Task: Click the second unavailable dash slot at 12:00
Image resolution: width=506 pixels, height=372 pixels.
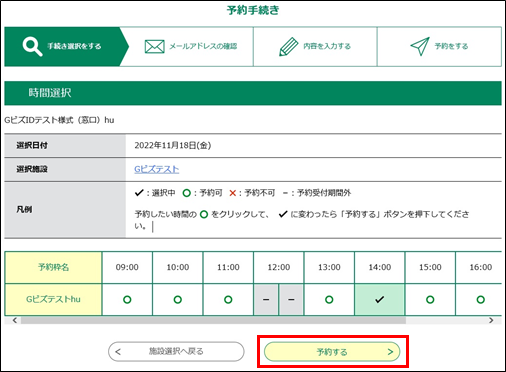Action: point(291,300)
